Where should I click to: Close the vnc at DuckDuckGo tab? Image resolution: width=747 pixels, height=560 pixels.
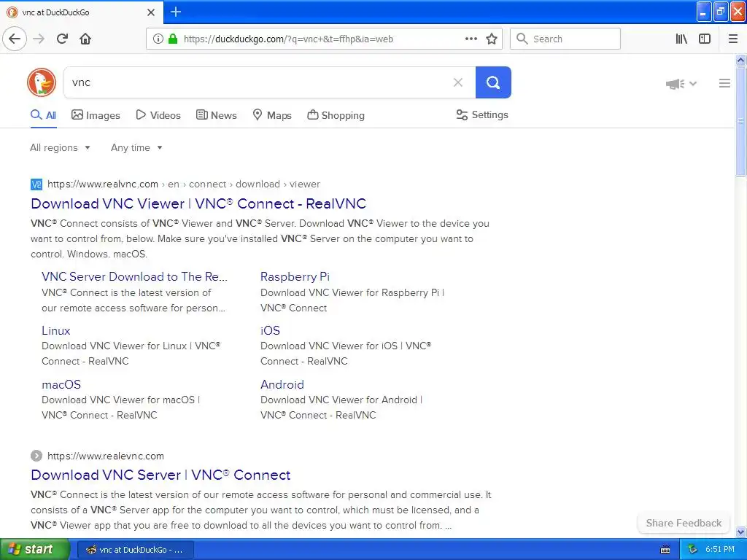coord(151,12)
